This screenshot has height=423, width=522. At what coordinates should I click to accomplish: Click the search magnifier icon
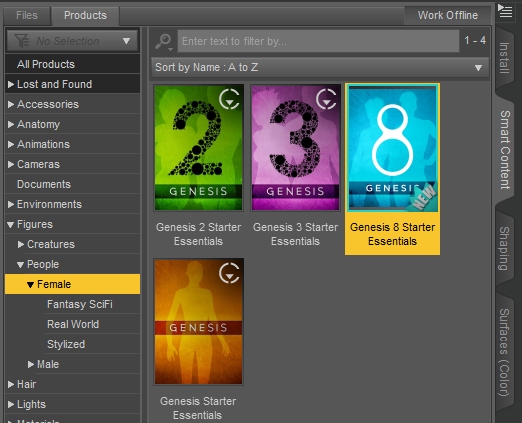coord(163,41)
